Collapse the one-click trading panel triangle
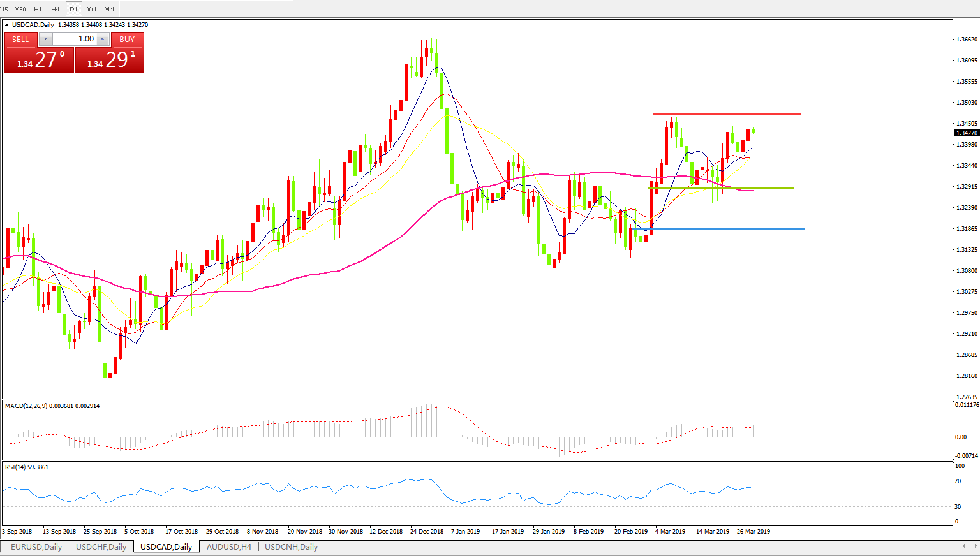 coord(7,25)
